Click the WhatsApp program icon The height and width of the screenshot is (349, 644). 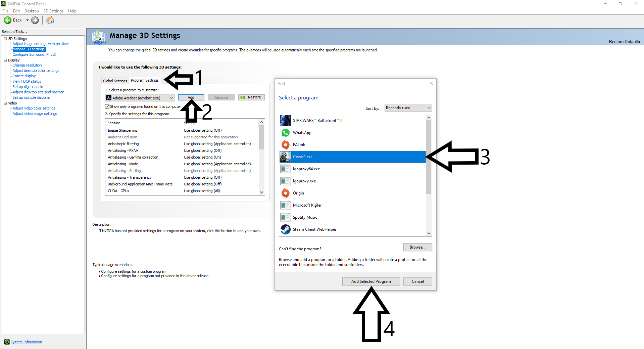pos(286,133)
